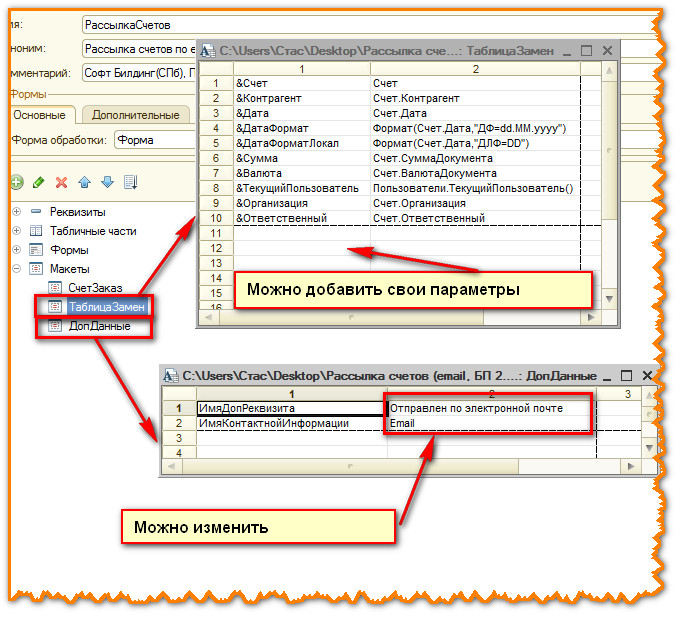Click cell &Контрагент in ТаблицаЗамен

(304, 99)
